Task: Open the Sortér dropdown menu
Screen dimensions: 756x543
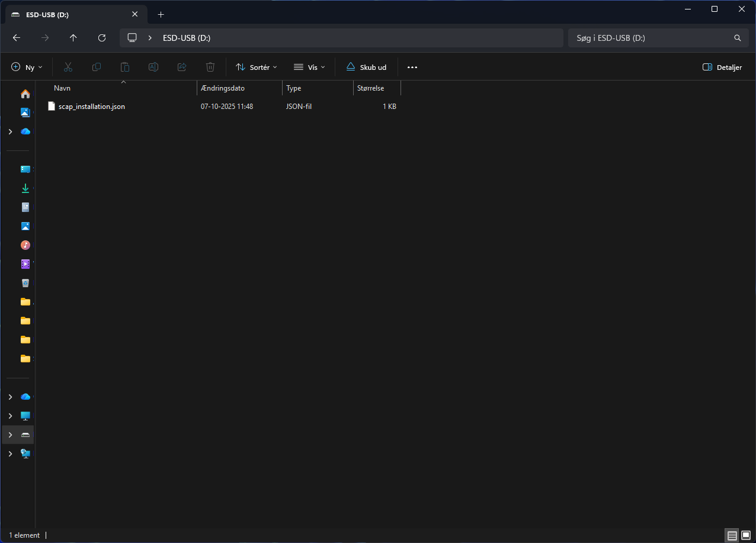Action: click(257, 68)
